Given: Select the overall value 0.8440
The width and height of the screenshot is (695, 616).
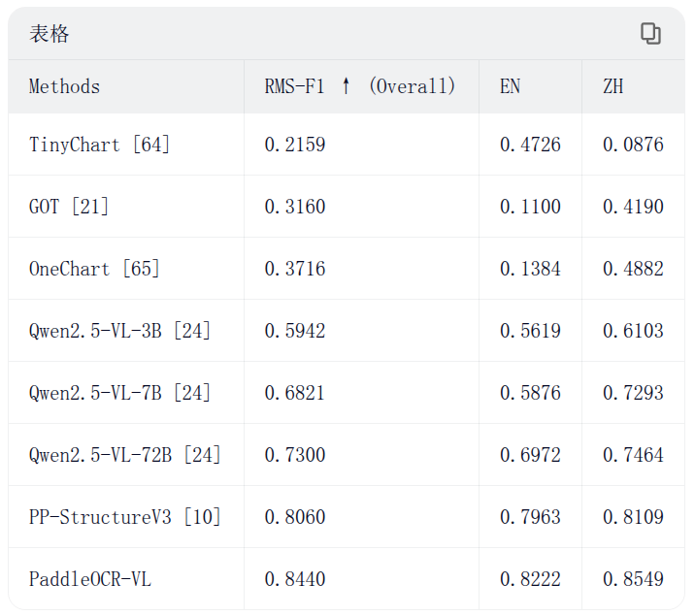Looking at the screenshot, I should pyautogui.click(x=295, y=579).
